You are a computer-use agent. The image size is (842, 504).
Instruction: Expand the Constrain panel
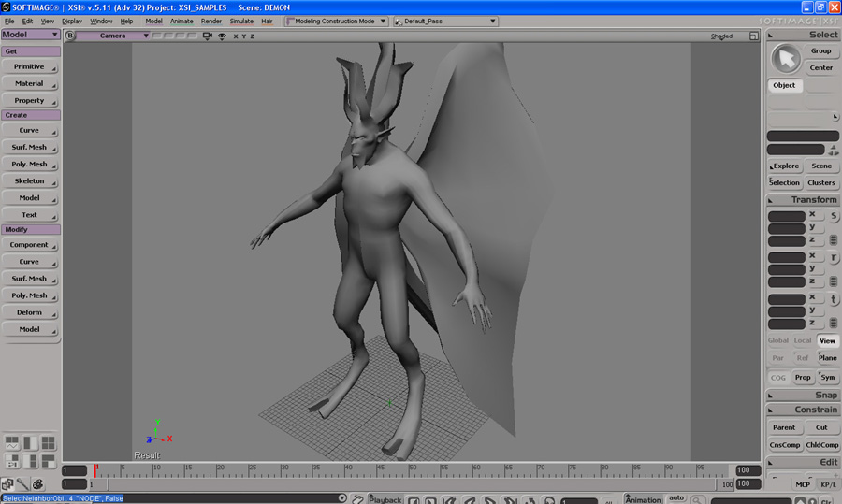(771, 410)
